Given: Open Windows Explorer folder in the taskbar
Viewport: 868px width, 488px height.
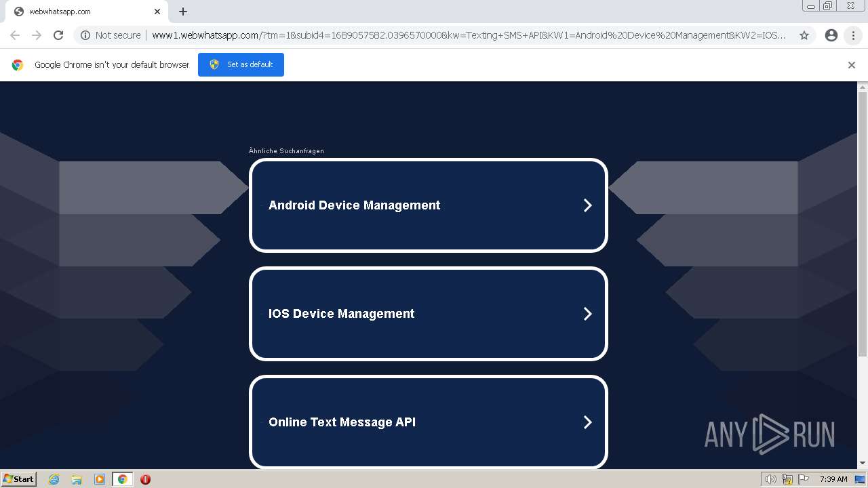Looking at the screenshot, I should (77, 479).
